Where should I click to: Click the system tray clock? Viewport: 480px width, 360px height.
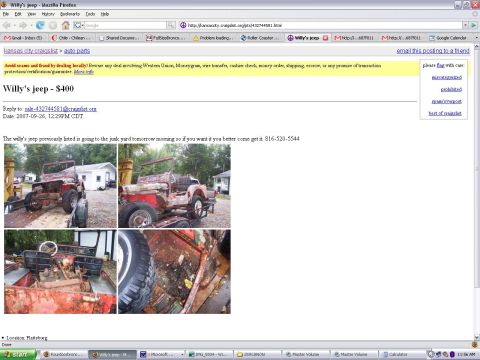(x=467, y=354)
